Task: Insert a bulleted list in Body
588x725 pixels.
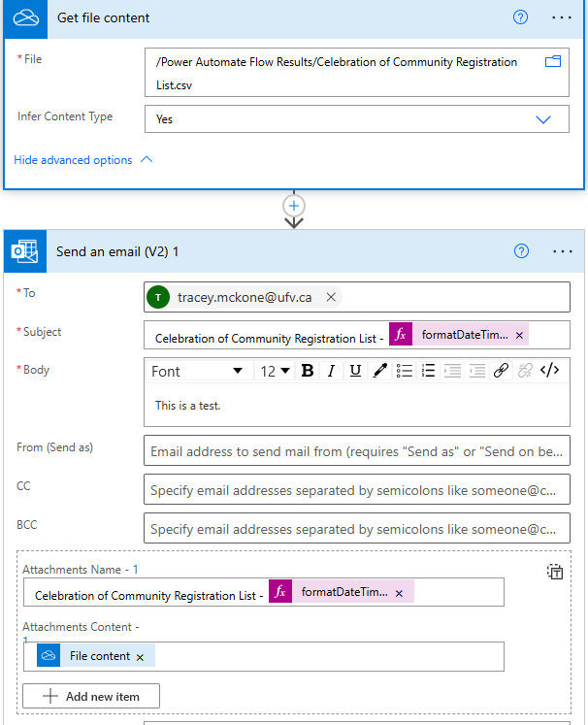Action: point(405,371)
